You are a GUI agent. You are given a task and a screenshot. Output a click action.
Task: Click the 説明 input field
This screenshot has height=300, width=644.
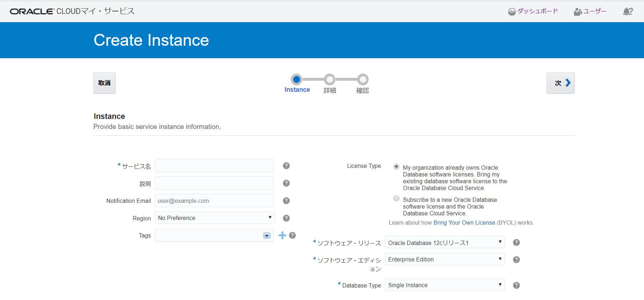[x=214, y=183]
